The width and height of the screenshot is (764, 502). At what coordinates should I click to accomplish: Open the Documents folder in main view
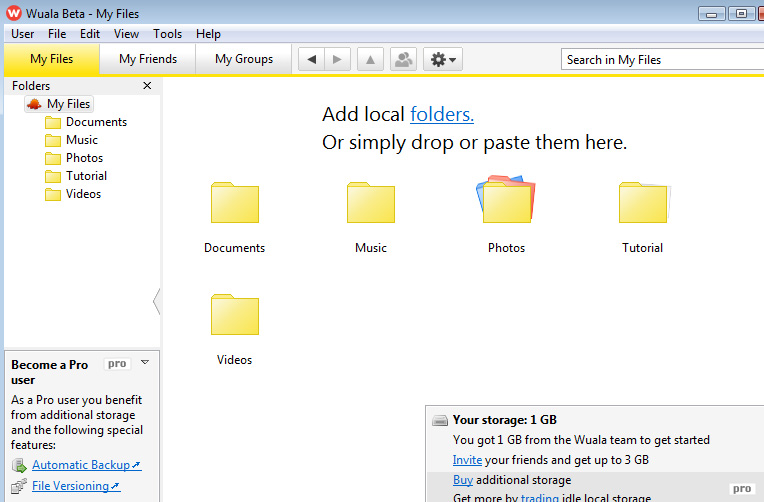tap(235, 203)
